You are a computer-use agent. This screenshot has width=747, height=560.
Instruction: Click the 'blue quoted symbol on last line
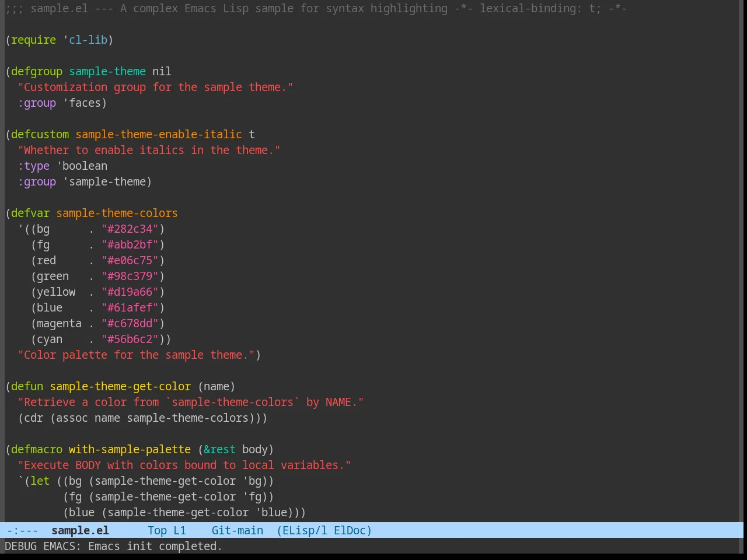tap(271, 512)
